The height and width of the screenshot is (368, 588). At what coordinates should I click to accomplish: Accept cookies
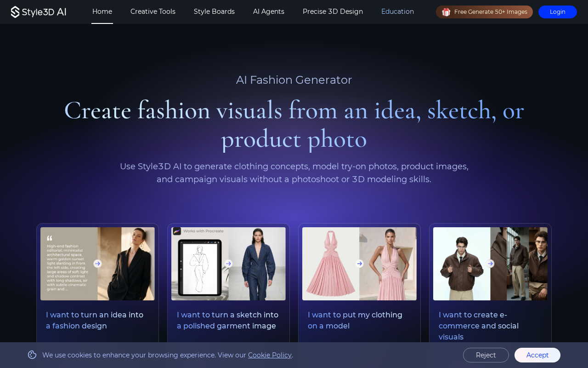537,355
